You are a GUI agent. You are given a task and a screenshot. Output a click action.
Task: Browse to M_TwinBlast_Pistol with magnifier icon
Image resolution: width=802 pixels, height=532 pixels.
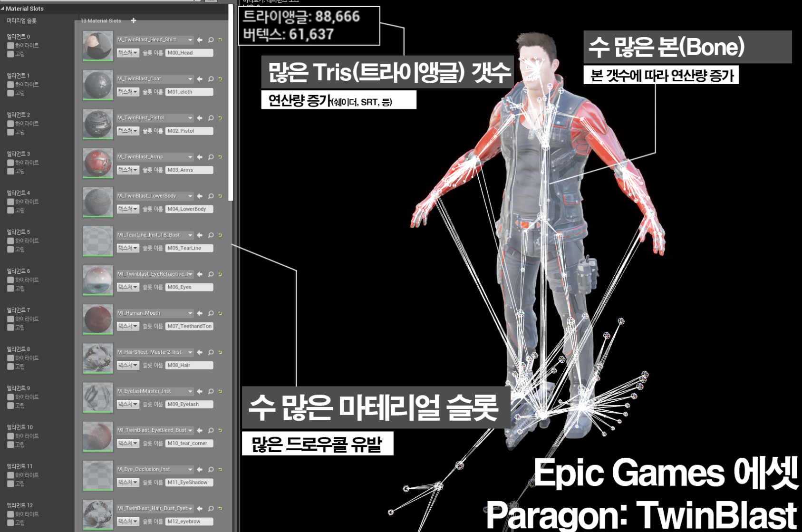click(x=211, y=118)
